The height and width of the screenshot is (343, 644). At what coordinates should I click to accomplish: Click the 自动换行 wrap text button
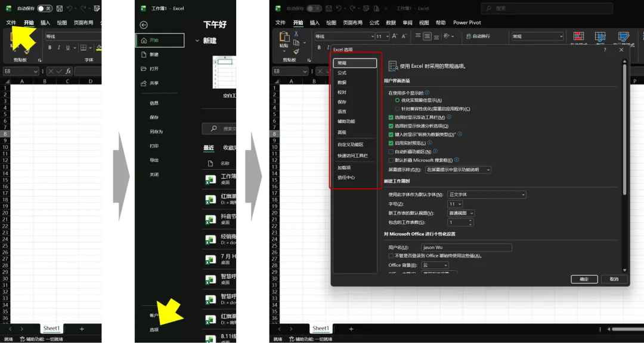tap(478, 36)
